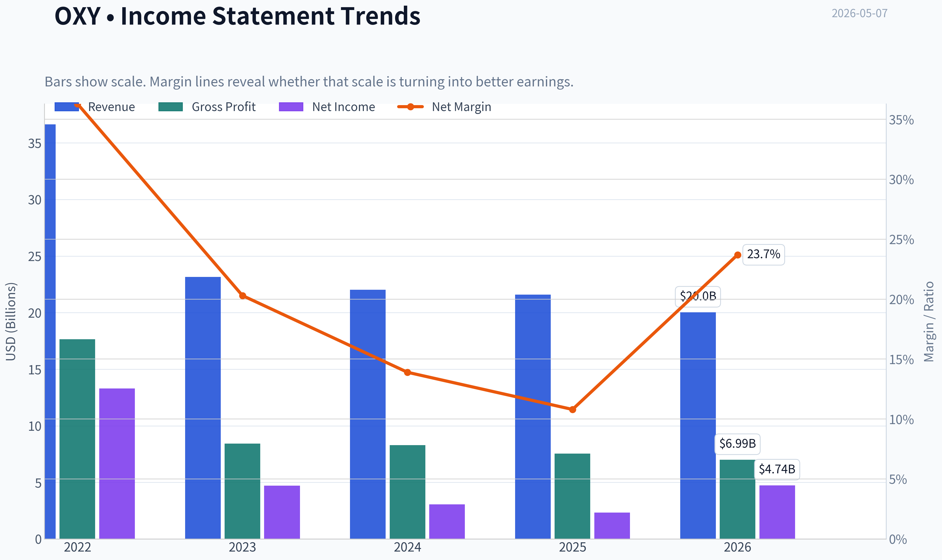Click the 2023 Net Margin data point

click(x=243, y=295)
